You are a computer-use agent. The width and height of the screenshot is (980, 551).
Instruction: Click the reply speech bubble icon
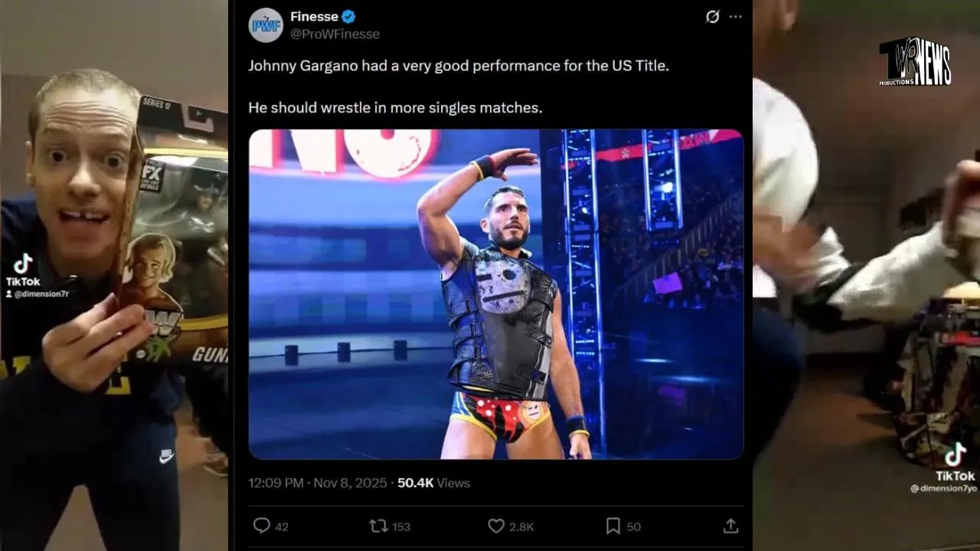click(x=262, y=526)
